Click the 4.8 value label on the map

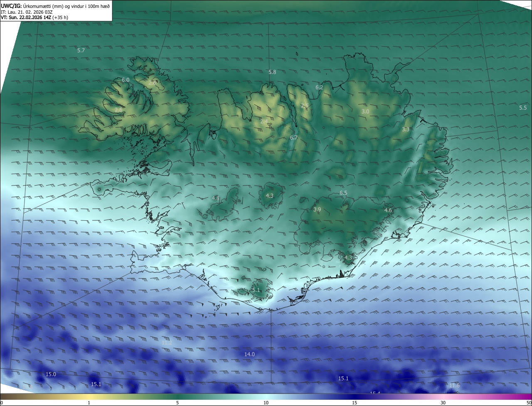coord(216,198)
